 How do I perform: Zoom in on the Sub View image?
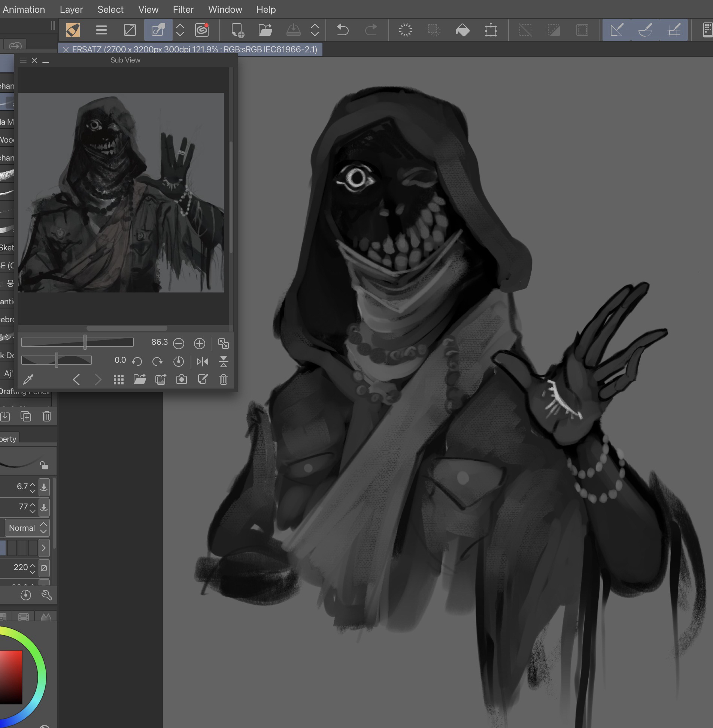click(199, 343)
